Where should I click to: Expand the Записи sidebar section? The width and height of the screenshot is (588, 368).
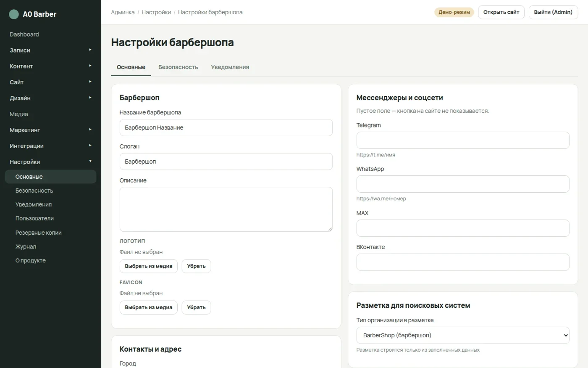tap(50, 50)
